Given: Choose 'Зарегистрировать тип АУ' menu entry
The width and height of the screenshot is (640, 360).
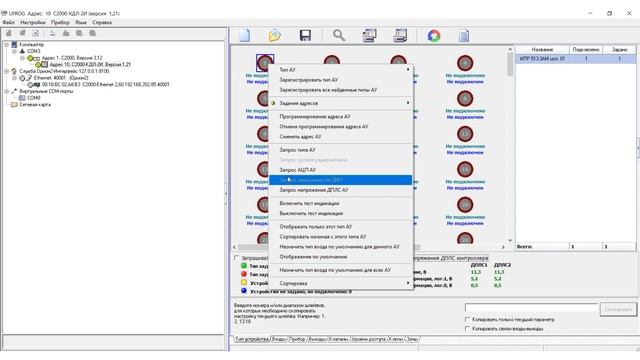Looking at the screenshot, I should click(x=340, y=80).
